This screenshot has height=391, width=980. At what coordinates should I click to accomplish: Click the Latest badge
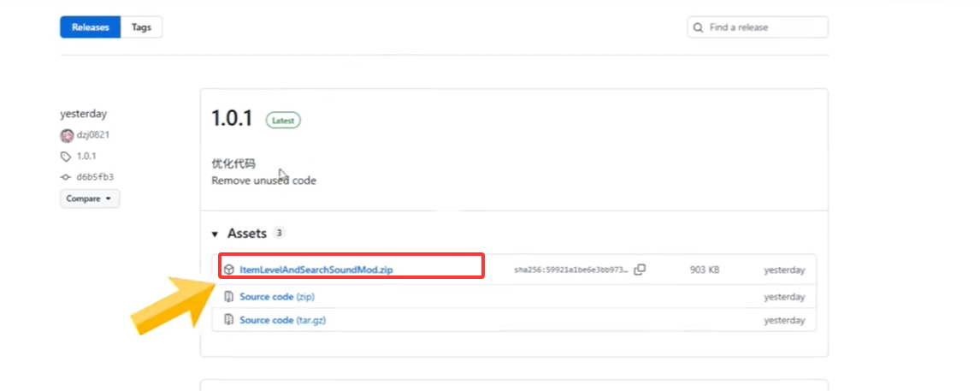tap(283, 121)
